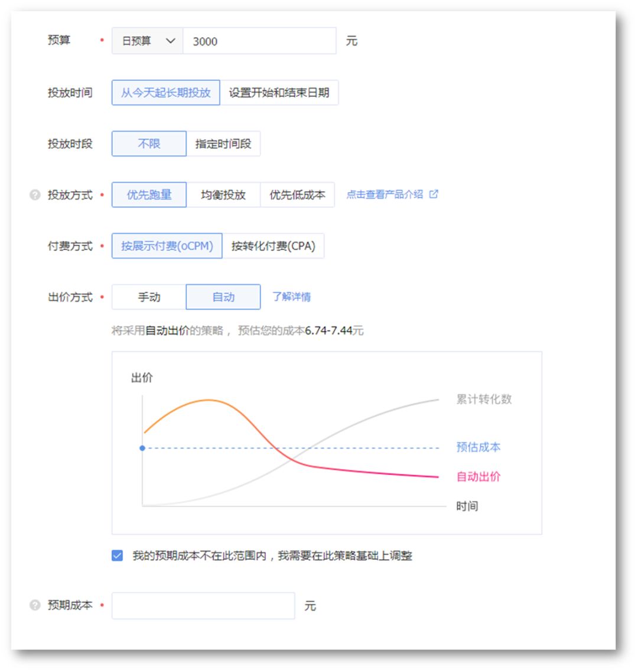This screenshot has width=638, height=672.
Task: Select 按转化付费(CPA) payment method
Action: pos(274,246)
